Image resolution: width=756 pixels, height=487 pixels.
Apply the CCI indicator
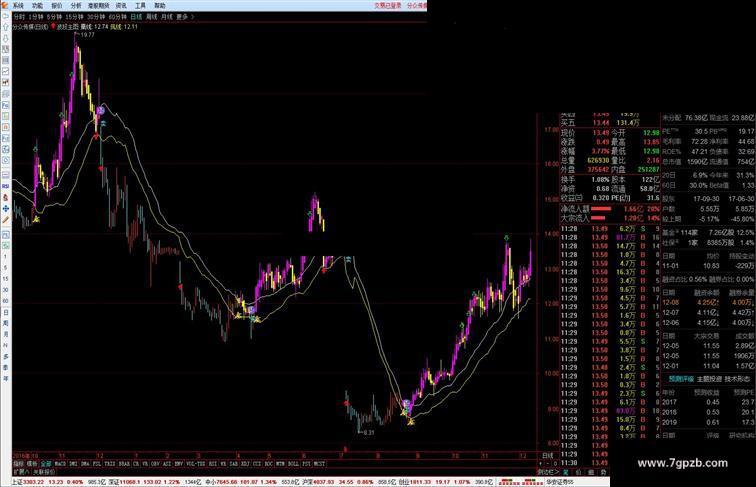pos(257,464)
